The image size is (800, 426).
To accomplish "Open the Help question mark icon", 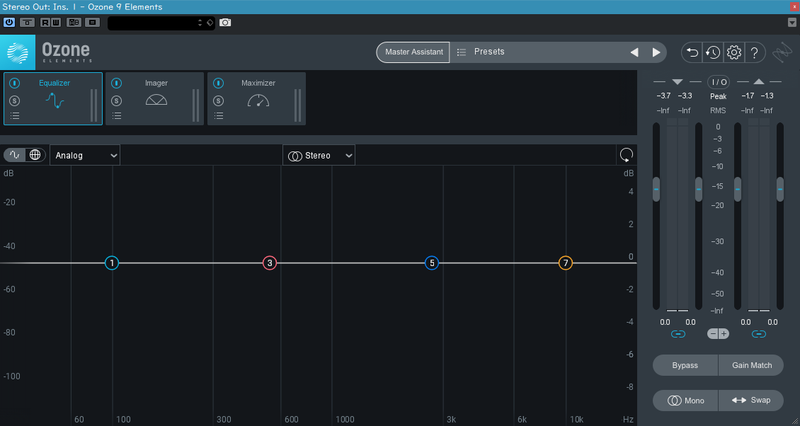I will (x=755, y=52).
